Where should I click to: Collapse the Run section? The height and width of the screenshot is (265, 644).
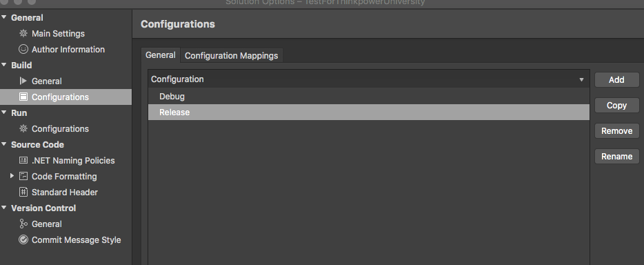tap(3, 112)
